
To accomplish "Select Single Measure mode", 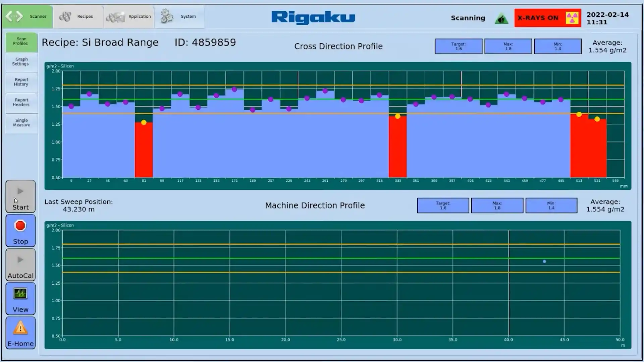I will tap(21, 123).
